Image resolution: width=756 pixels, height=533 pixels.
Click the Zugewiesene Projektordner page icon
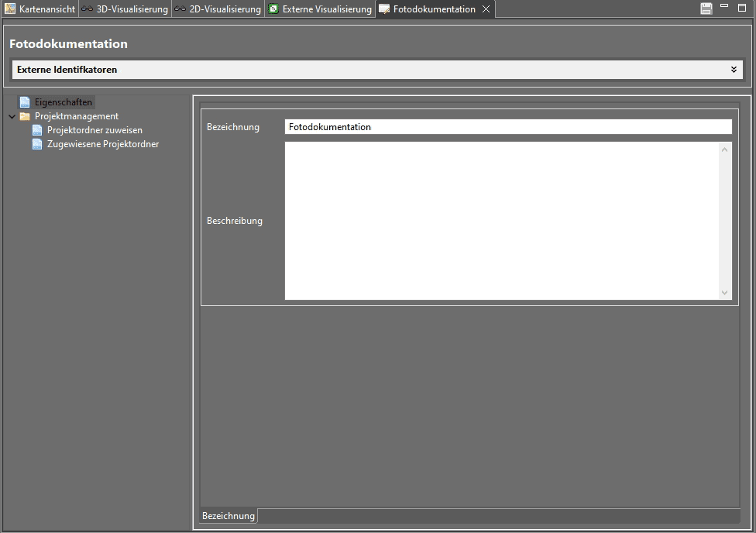(37, 144)
